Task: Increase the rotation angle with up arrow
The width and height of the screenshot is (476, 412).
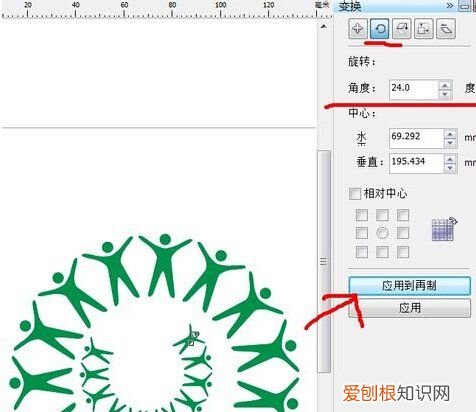Action: (445, 85)
